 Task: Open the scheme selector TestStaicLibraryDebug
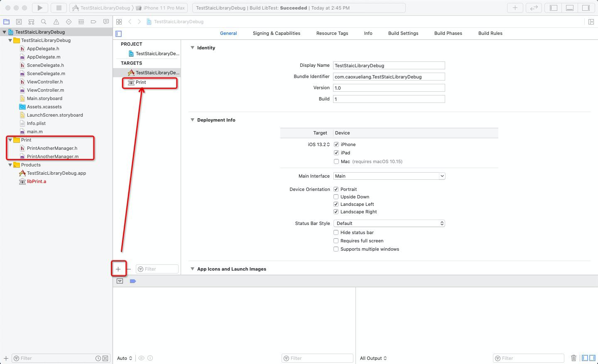point(101,8)
